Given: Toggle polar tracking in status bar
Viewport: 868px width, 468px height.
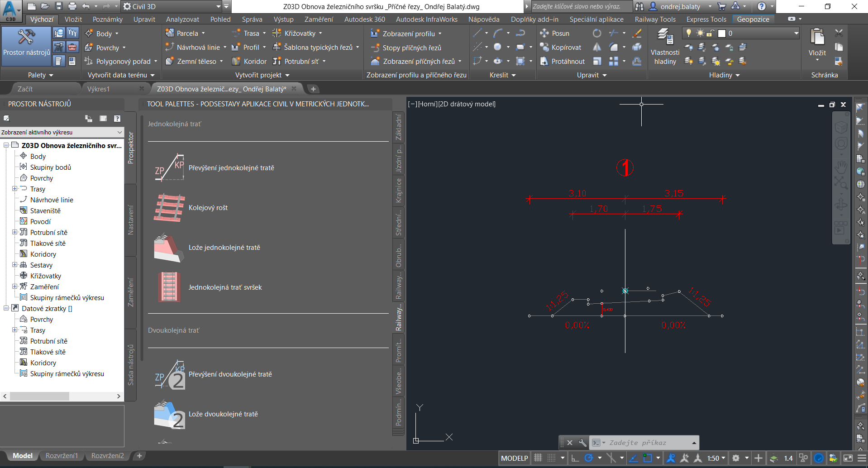Looking at the screenshot, I should (588, 458).
